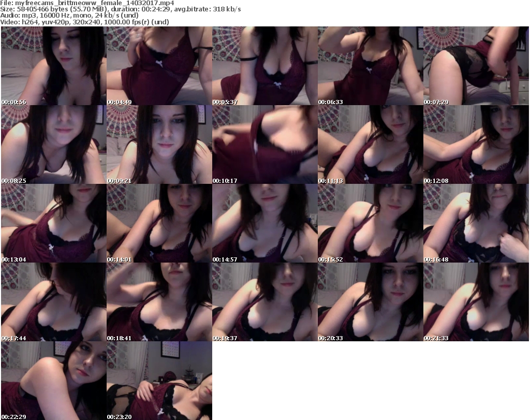530x420 pixels.
Task: Click the preview frame marked 00:13:04
Action: point(54,223)
